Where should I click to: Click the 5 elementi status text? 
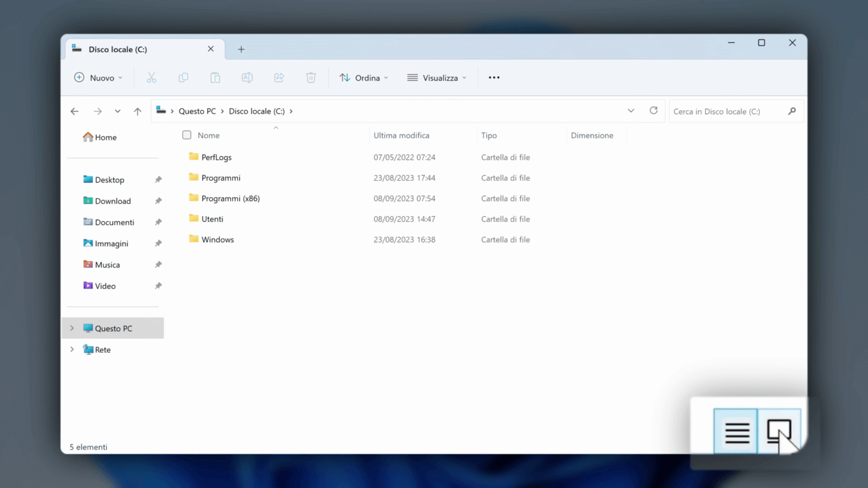[88, 447]
